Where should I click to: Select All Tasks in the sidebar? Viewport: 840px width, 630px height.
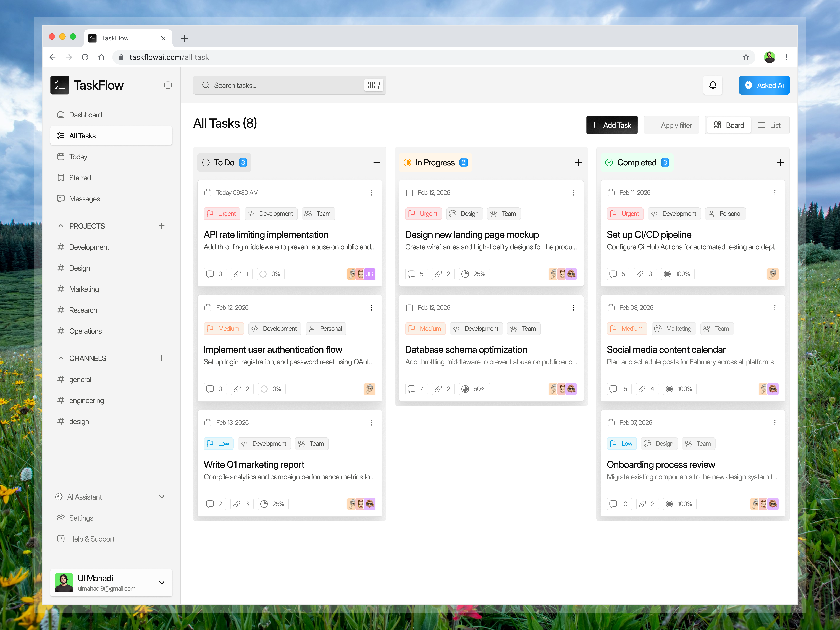point(82,136)
